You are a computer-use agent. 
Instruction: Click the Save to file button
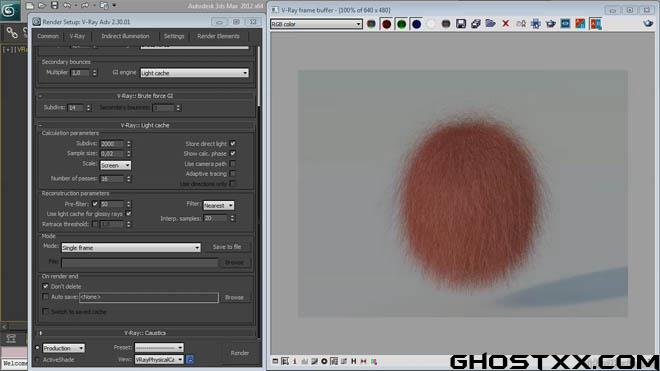227,247
